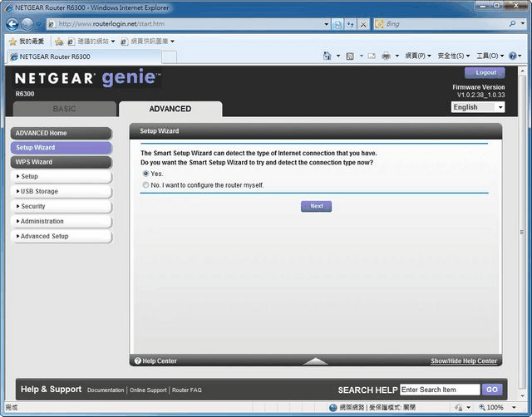Open the Home button dropdown arrow

338,56
